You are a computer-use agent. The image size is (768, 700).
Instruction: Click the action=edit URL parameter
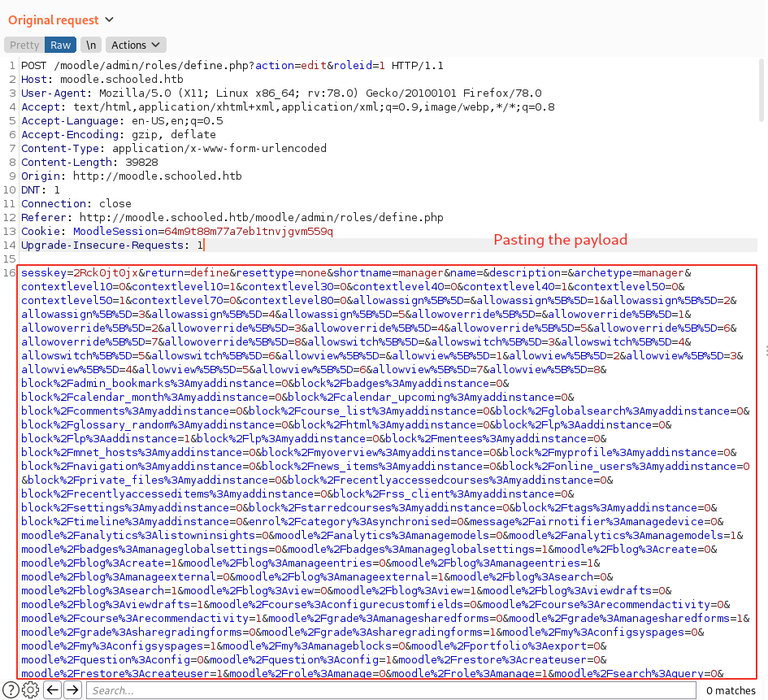click(x=291, y=66)
